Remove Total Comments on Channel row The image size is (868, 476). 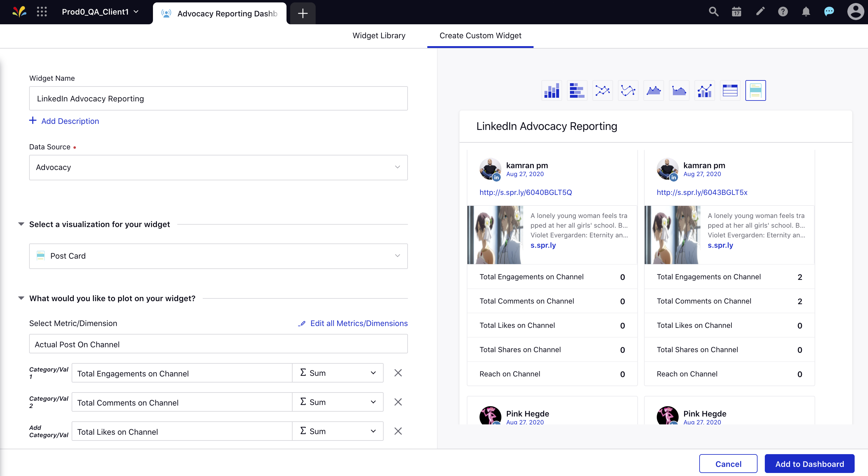(398, 402)
